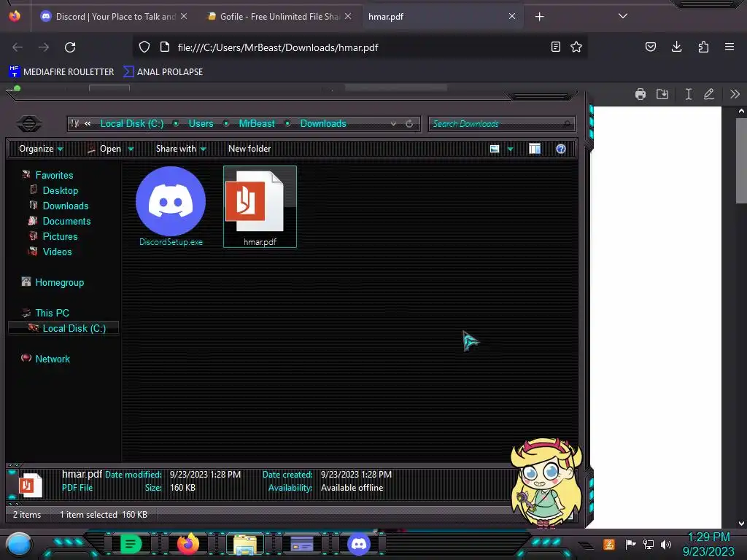Go forward one page in Firefox

pos(44,47)
